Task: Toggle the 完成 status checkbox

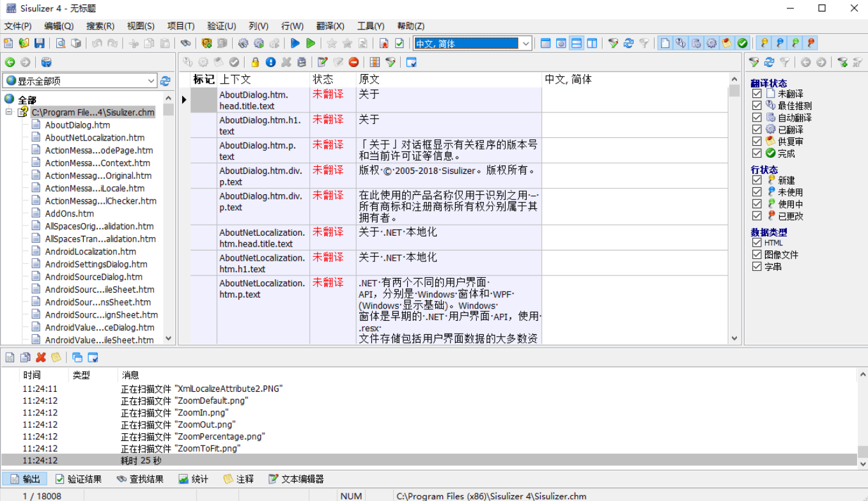Action: (x=757, y=153)
